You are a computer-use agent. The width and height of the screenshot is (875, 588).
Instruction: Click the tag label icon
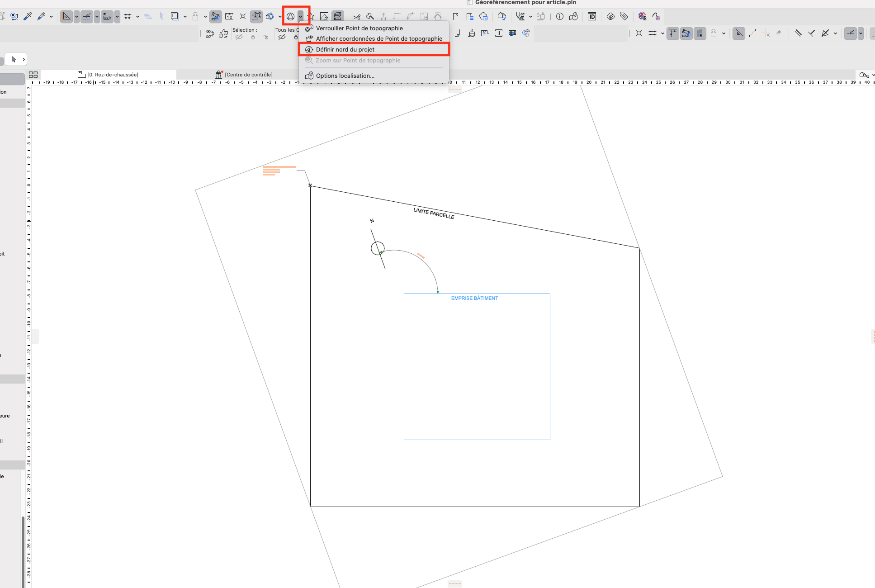(x=624, y=16)
